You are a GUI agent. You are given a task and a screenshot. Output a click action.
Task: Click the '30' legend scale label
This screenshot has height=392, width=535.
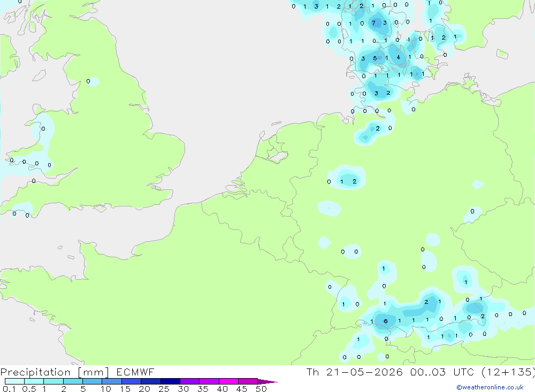pyautogui.click(x=183, y=389)
